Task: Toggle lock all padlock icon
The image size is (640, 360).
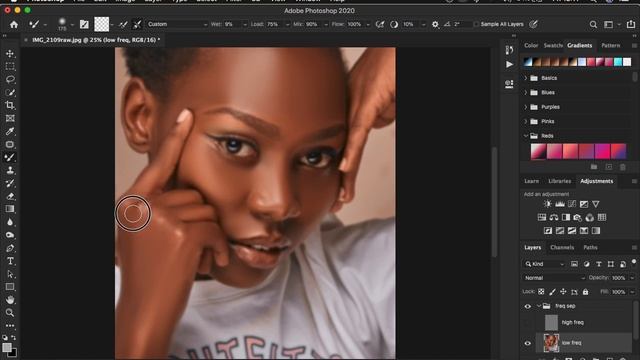Action: 585,292
